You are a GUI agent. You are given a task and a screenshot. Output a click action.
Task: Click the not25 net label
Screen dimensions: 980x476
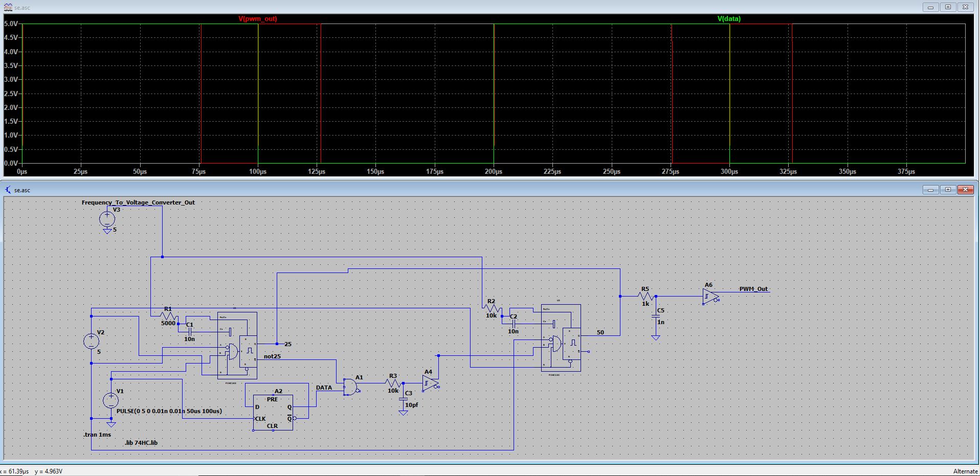[x=272, y=356]
